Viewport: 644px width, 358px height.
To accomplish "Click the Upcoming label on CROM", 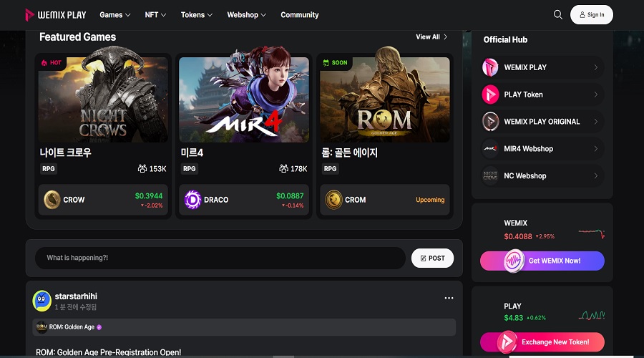I will click(x=430, y=200).
